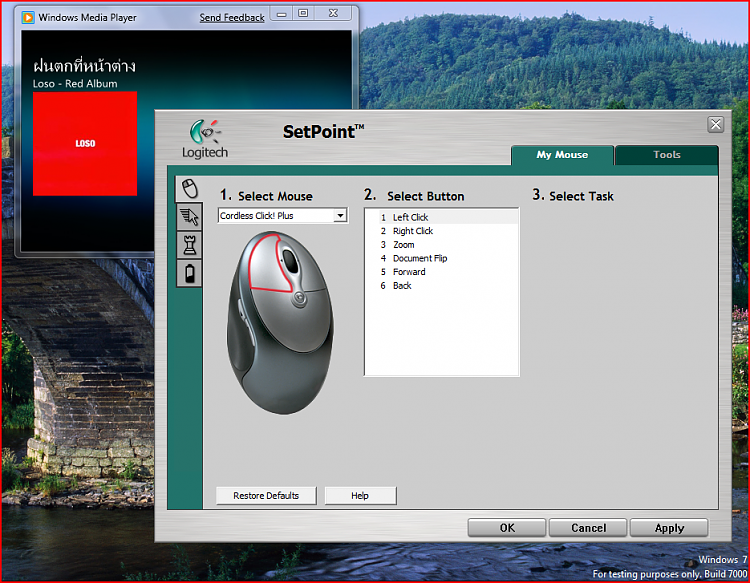Screen dimensions: 750x583
Task: Switch to the My Mouse tab
Action: click(x=562, y=155)
